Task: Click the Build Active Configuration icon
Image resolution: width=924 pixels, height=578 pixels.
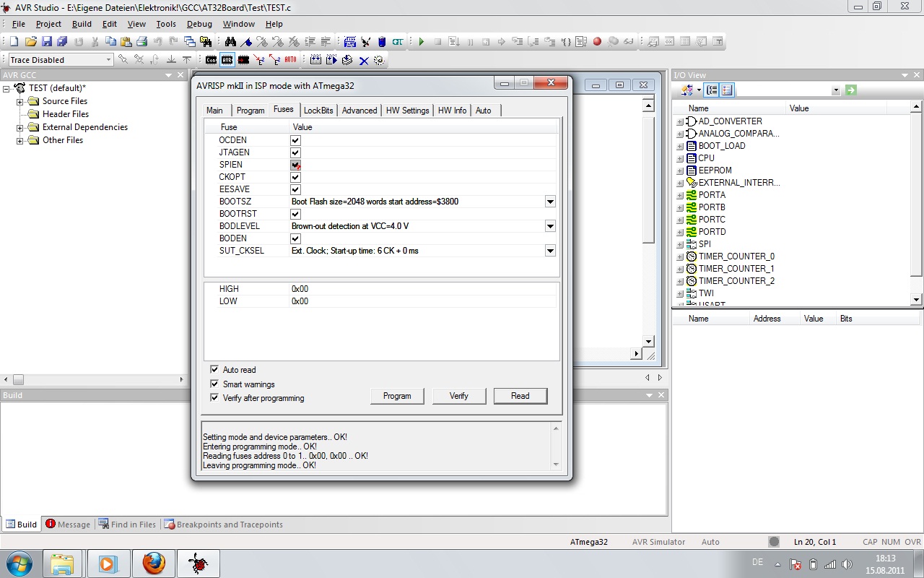Action: click(x=315, y=60)
